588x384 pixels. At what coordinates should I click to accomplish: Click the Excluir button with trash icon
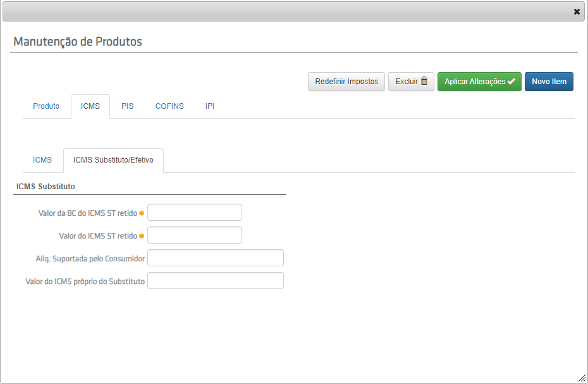coord(411,82)
